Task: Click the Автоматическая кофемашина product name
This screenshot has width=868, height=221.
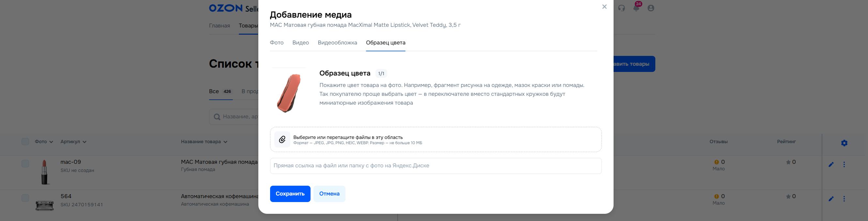Action: (x=220, y=196)
